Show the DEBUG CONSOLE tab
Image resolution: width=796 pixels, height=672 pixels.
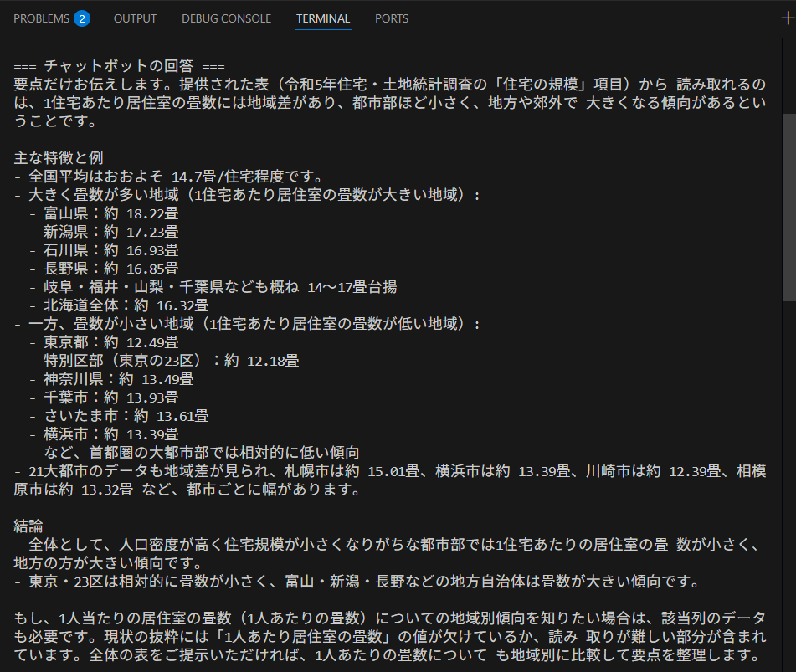click(x=226, y=18)
